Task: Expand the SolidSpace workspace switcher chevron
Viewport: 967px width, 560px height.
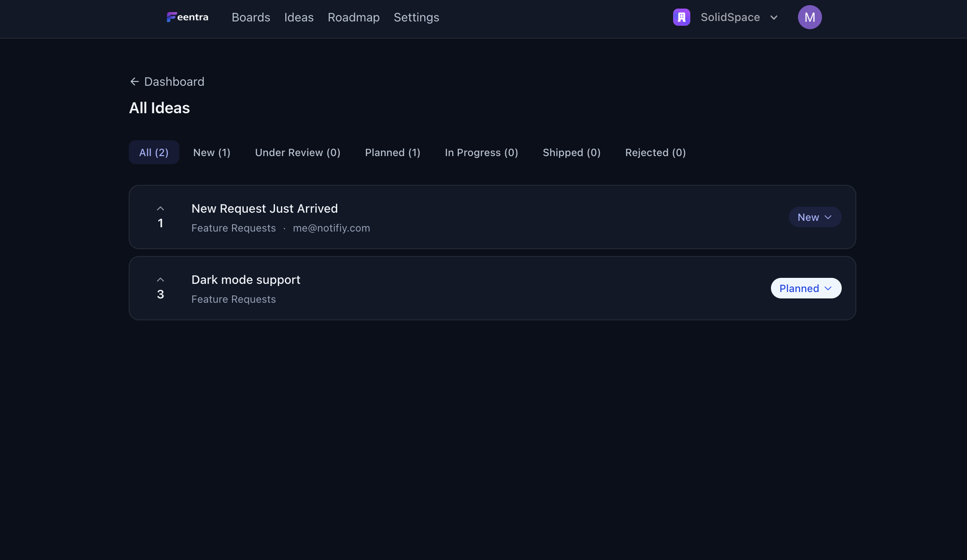Action: click(774, 18)
